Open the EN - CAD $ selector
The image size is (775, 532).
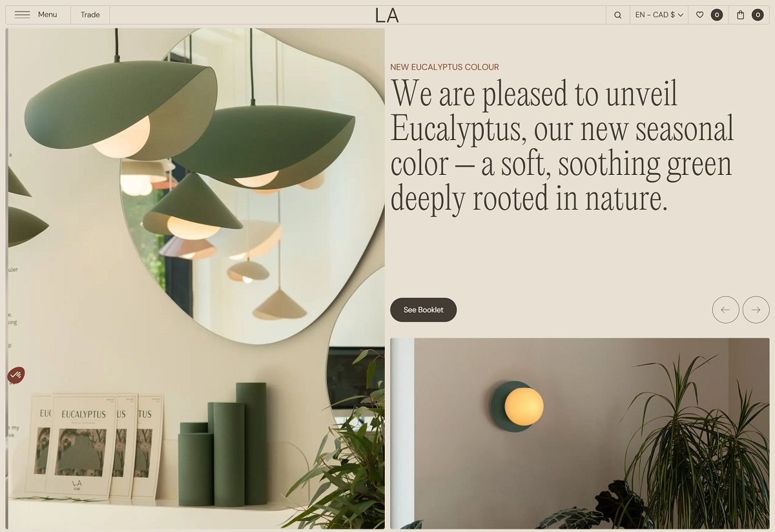tap(659, 15)
